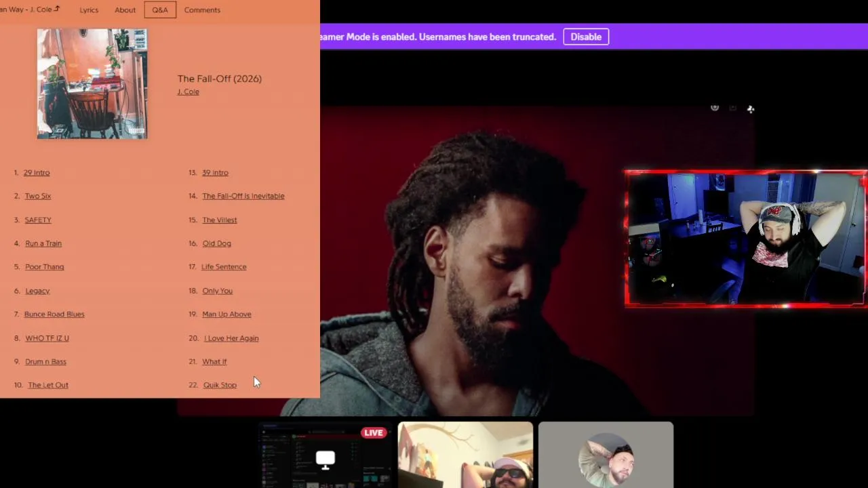
Task: Disable Streamer Mode via the Disable button
Action: 586,37
